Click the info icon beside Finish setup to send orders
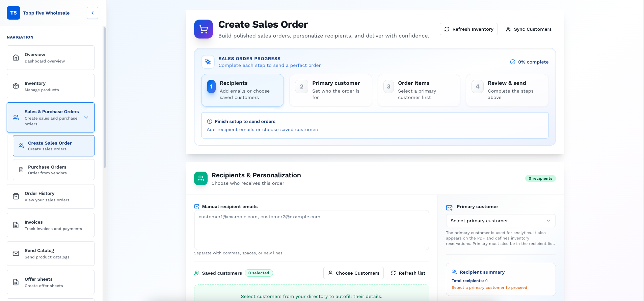644x301 pixels. (210, 121)
